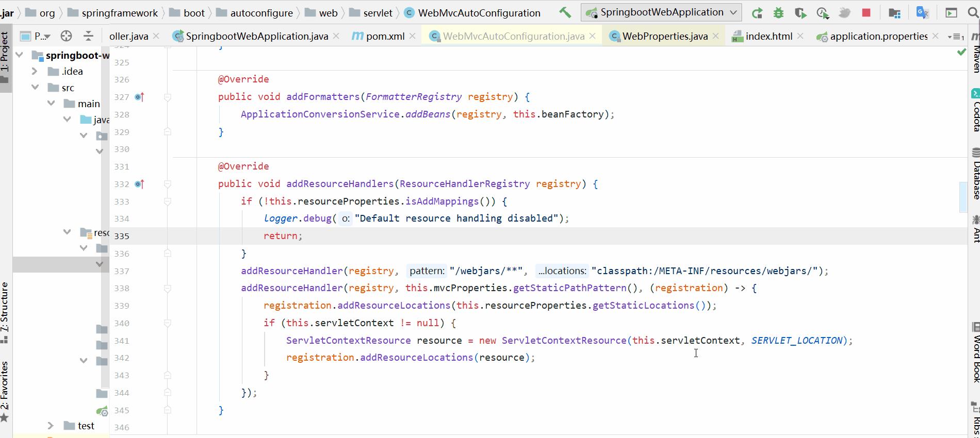This screenshot has height=438, width=980.
Task: Collapse the src folder
Action: coord(35,88)
